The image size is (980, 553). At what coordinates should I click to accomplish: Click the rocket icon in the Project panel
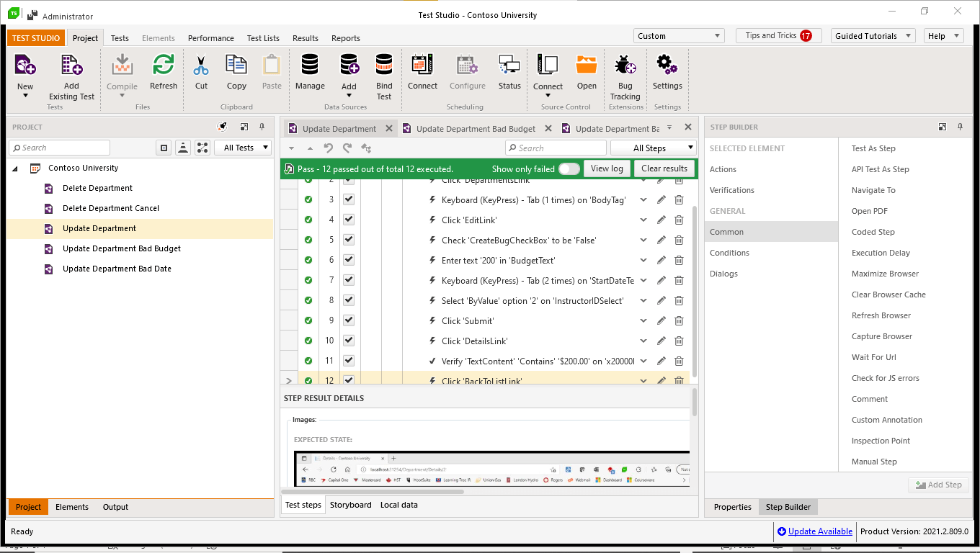tap(223, 127)
